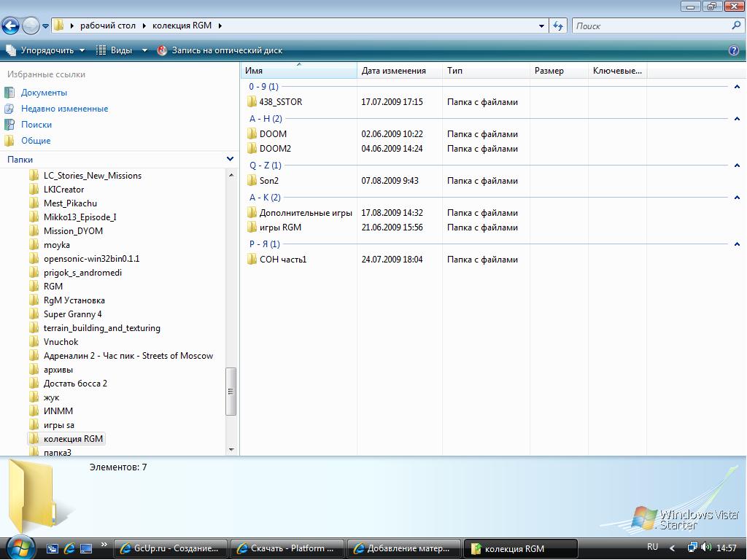
Task: Select the DOOM2 folder icon
Action: point(252,149)
